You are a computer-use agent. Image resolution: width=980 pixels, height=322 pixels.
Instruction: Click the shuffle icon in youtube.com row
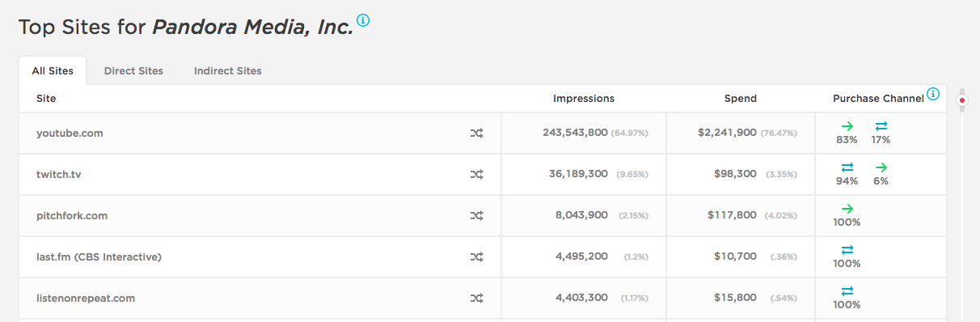point(477,133)
